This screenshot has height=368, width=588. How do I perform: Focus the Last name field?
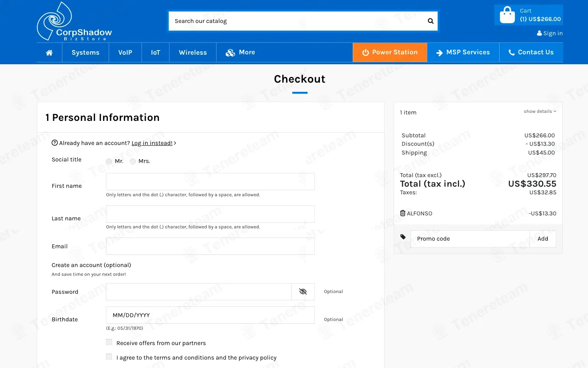[x=210, y=214]
